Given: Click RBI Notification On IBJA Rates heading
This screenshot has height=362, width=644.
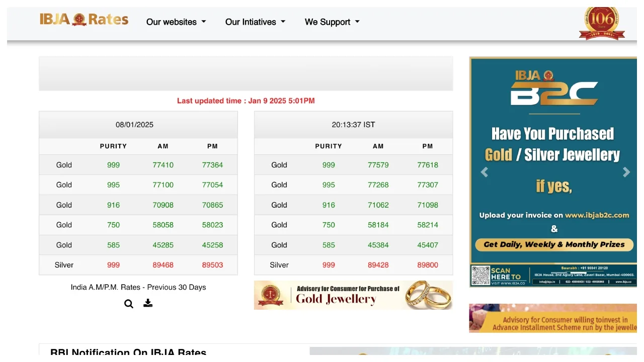Looking at the screenshot, I should tap(128, 352).
